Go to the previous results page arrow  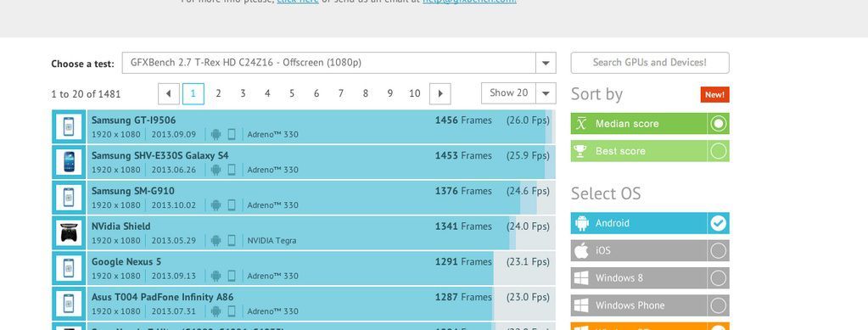click(168, 93)
